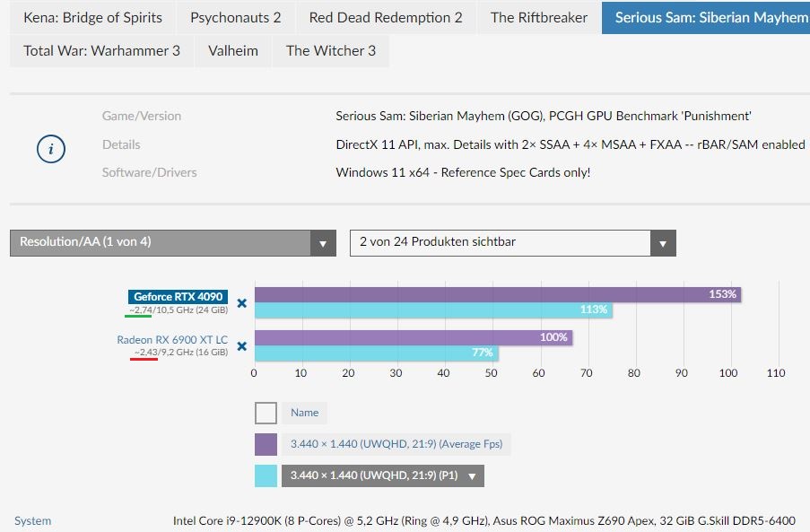The width and height of the screenshot is (810, 532).
Task: Click 'Game/Version' label text
Action: point(142,116)
